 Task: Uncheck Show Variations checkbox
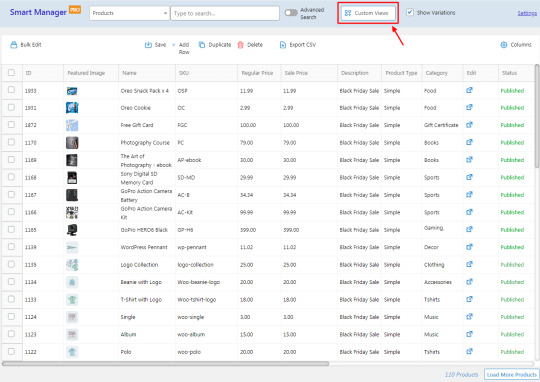(410, 12)
